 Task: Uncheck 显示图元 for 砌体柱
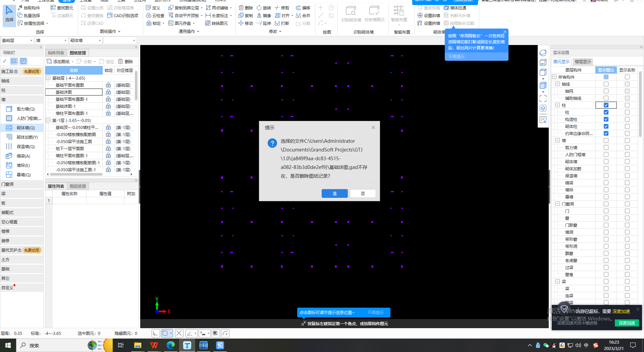tap(606, 126)
